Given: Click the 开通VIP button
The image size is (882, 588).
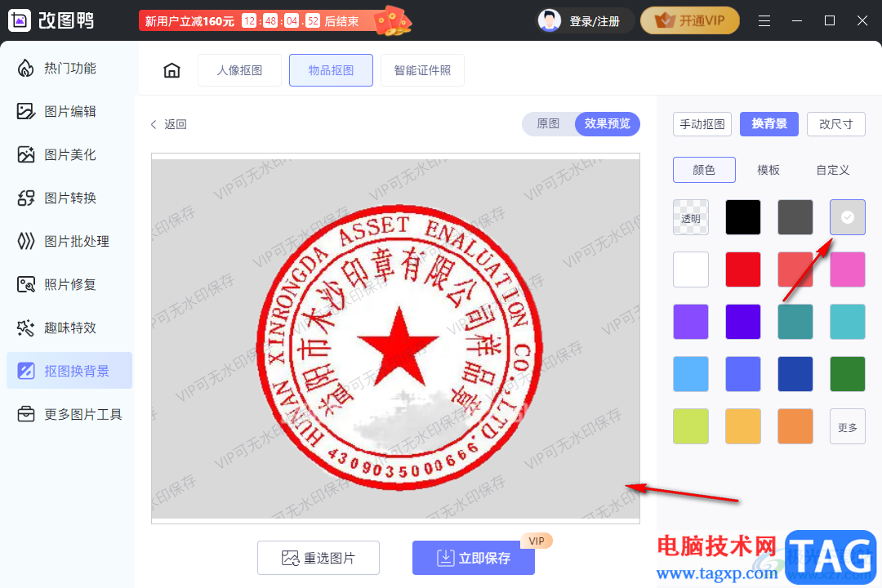Looking at the screenshot, I should [689, 20].
